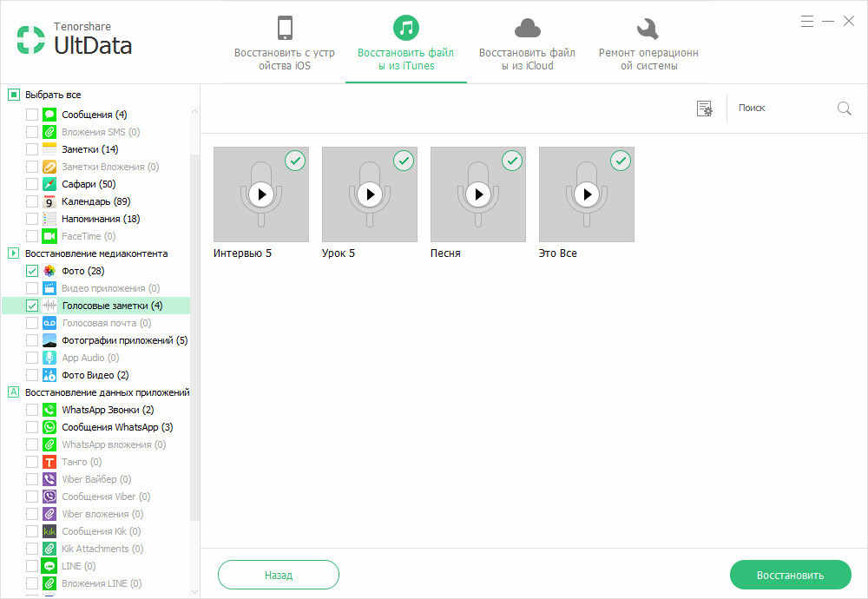This screenshot has height=599, width=868.
Task: Check the Фотографии приложений (5) checkbox
Action: [32, 340]
